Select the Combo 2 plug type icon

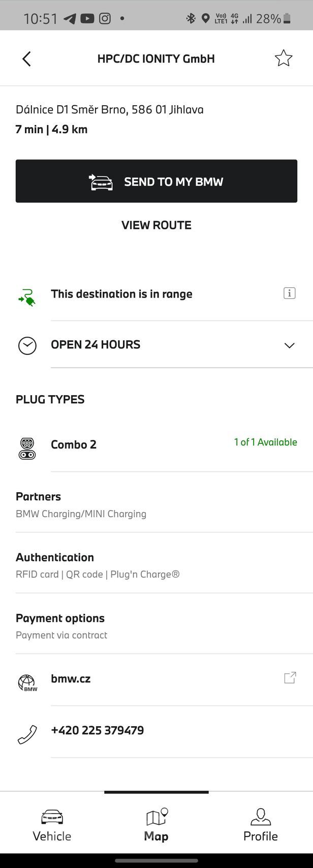click(27, 447)
